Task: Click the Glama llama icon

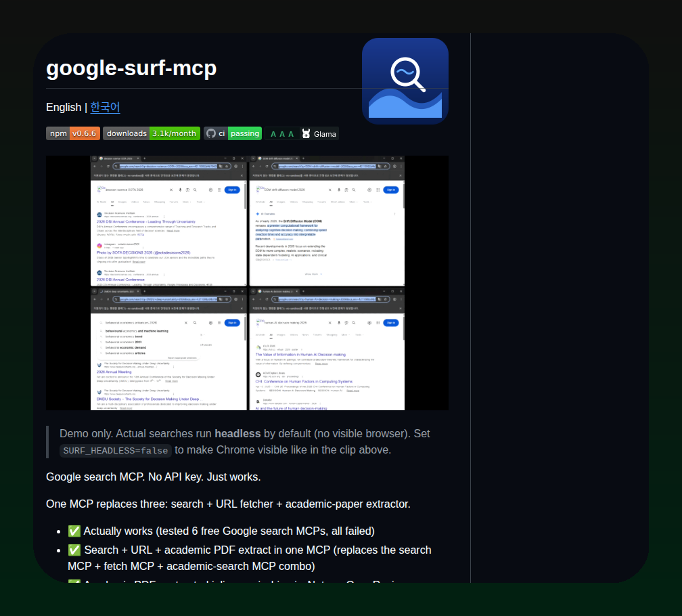Action: tap(306, 133)
